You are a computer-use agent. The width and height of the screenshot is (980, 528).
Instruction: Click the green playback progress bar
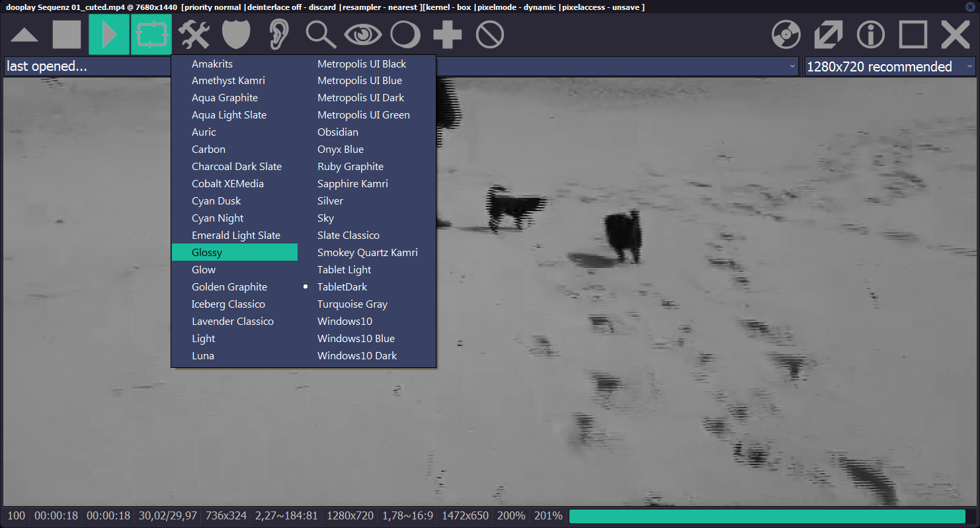767,516
